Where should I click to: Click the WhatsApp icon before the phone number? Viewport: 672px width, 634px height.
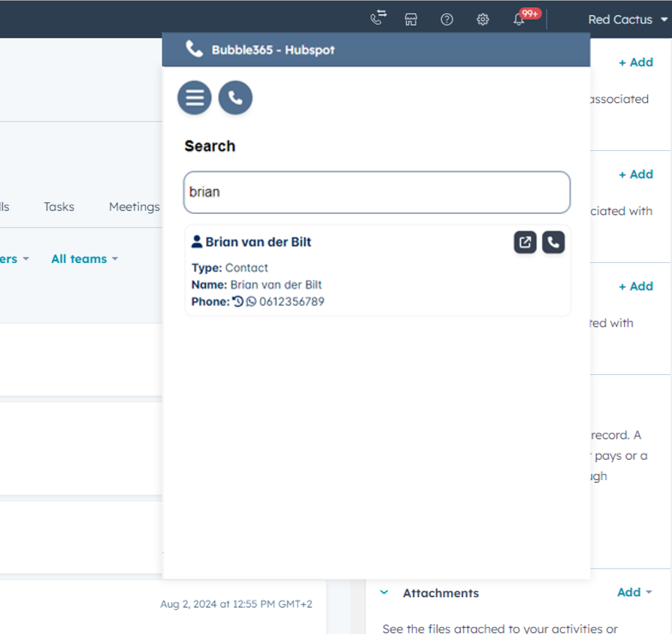251,301
